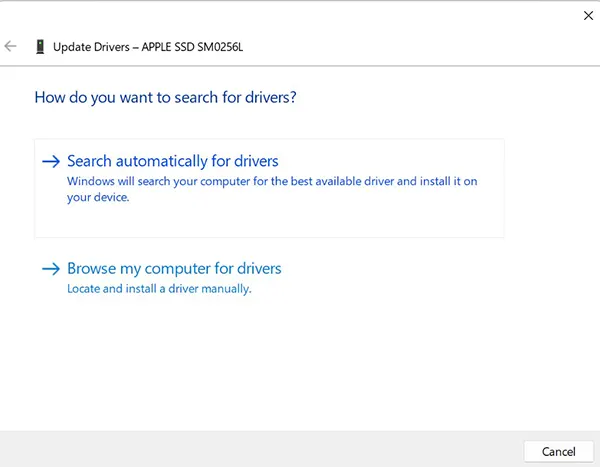This screenshot has width=600, height=467.
Task: Close the Update Drivers dialog
Action: click(588, 16)
